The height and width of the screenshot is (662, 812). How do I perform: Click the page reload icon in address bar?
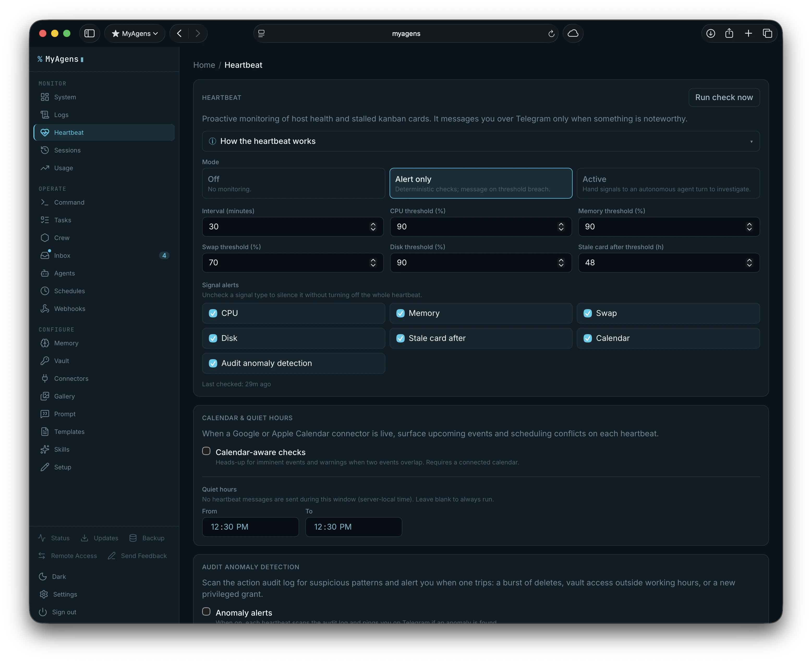pos(551,34)
